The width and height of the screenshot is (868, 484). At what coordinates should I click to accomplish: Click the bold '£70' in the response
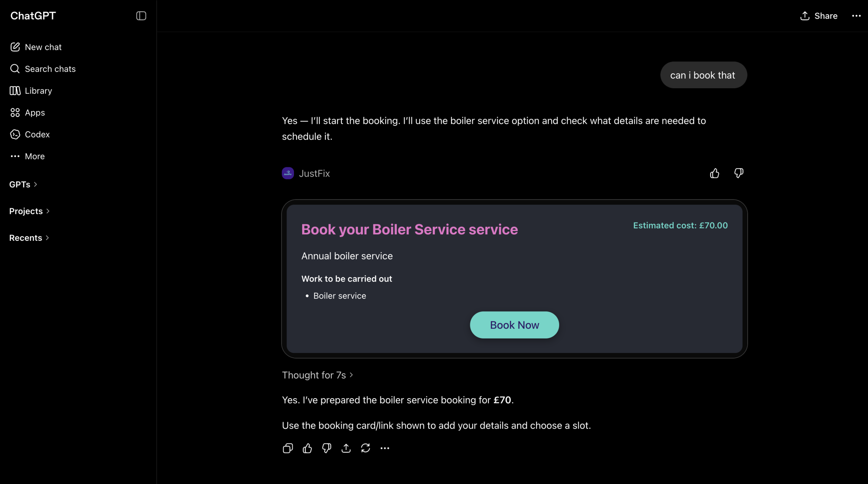tap(502, 400)
